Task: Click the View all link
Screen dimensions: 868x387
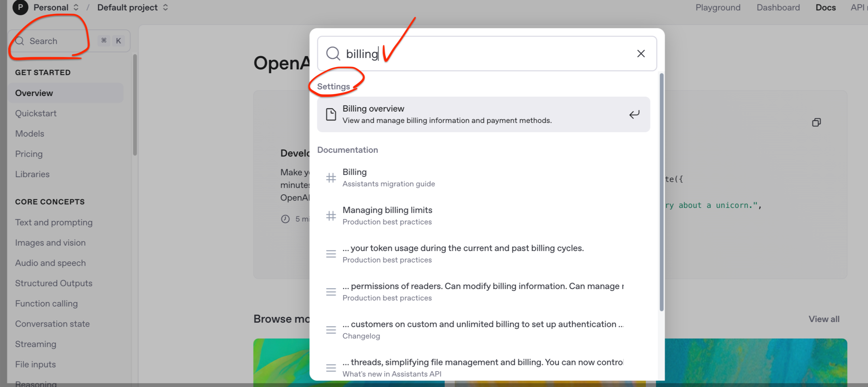Action: [824, 319]
